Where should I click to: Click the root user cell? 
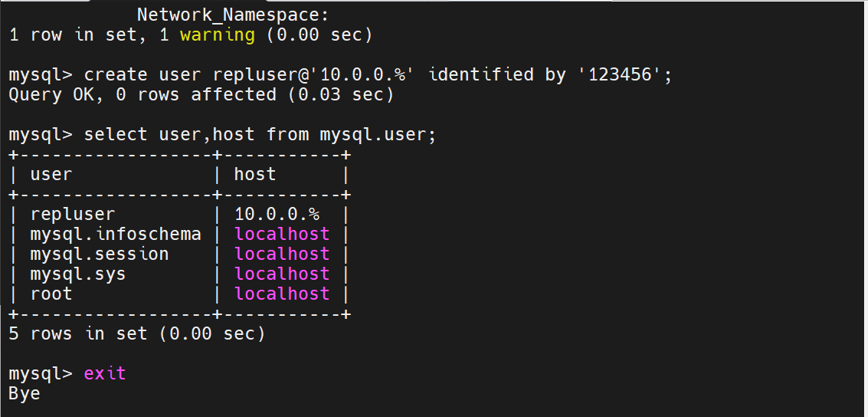pyautogui.click(x=51, y=294)
